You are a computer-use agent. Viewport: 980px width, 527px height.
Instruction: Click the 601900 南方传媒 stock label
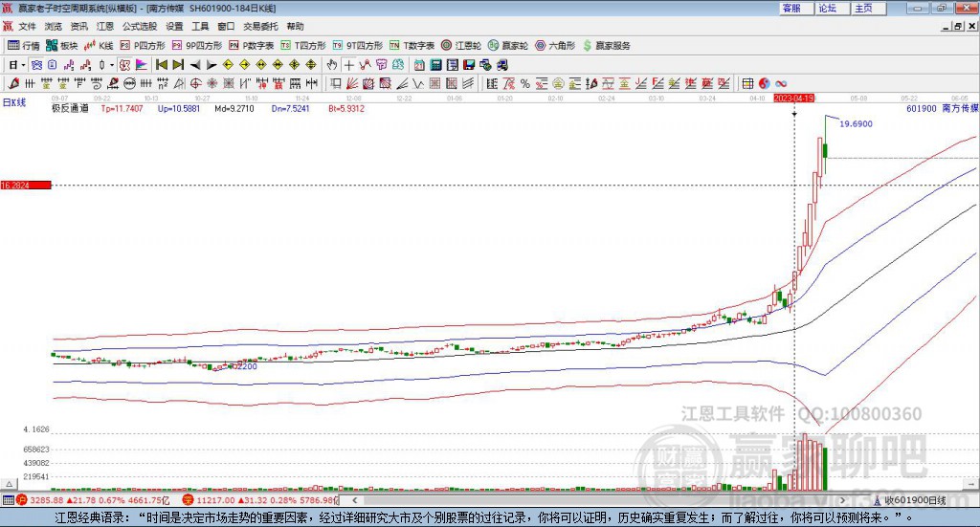(x=943, y=109)
